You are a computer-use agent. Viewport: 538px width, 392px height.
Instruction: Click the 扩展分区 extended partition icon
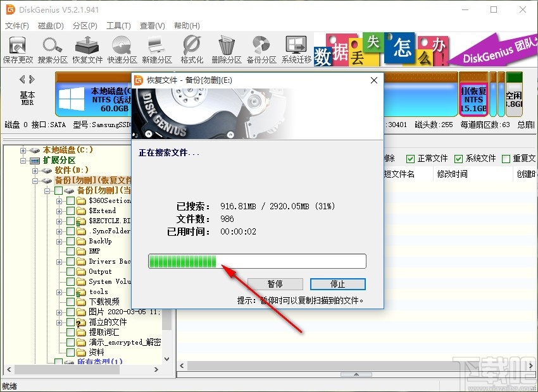tap(35, 161)
